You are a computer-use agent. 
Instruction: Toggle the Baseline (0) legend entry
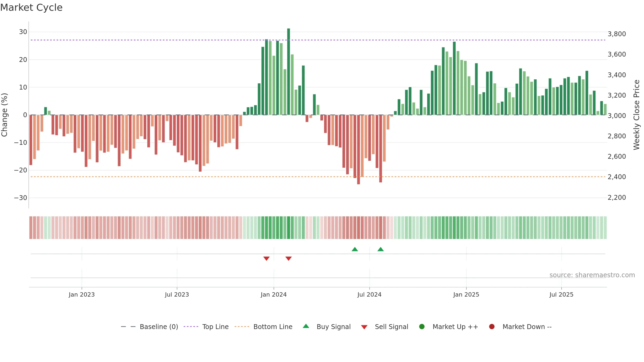tap(149, 327)
